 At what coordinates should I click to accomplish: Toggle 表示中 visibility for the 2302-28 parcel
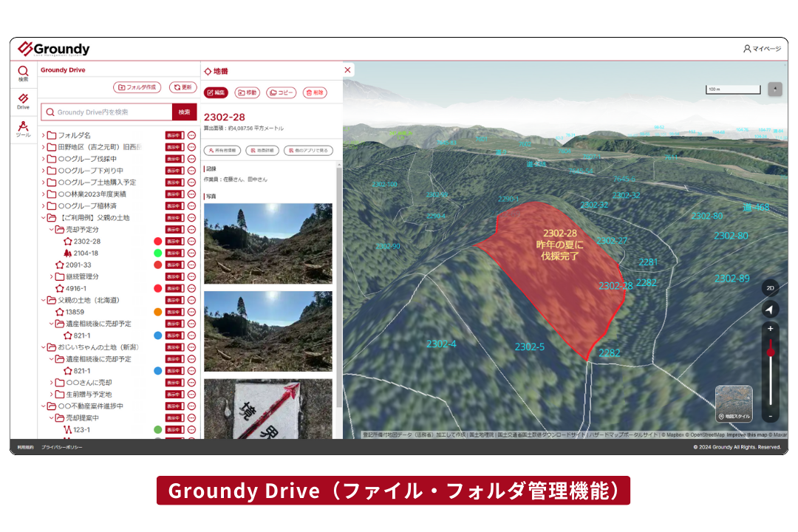(174, 242)
